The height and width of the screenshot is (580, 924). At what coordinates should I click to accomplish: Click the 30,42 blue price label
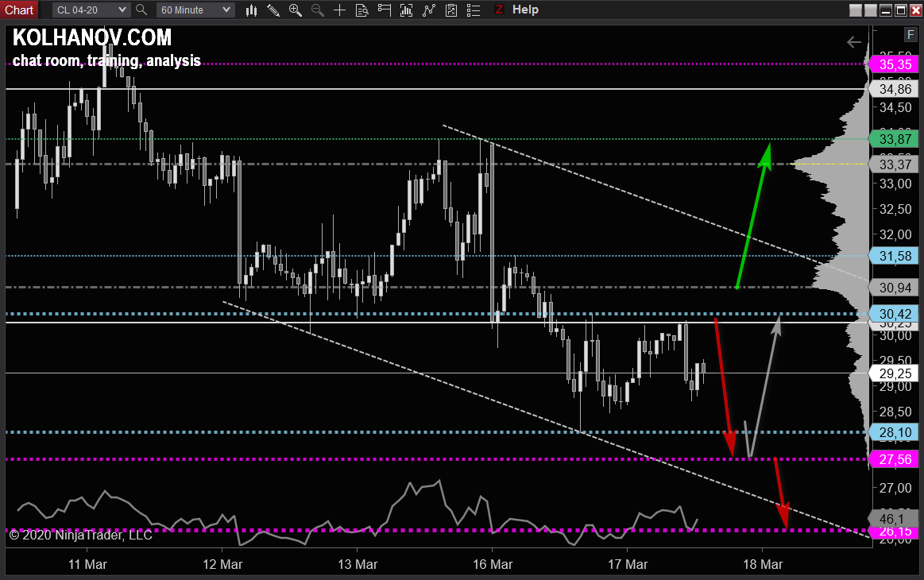[x=895, y=314]
